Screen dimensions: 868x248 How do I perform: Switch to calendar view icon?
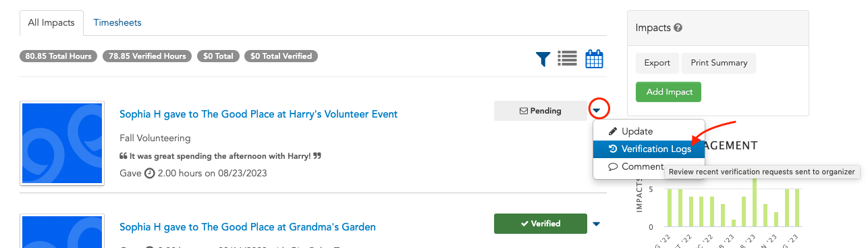[x=594, y=59]
